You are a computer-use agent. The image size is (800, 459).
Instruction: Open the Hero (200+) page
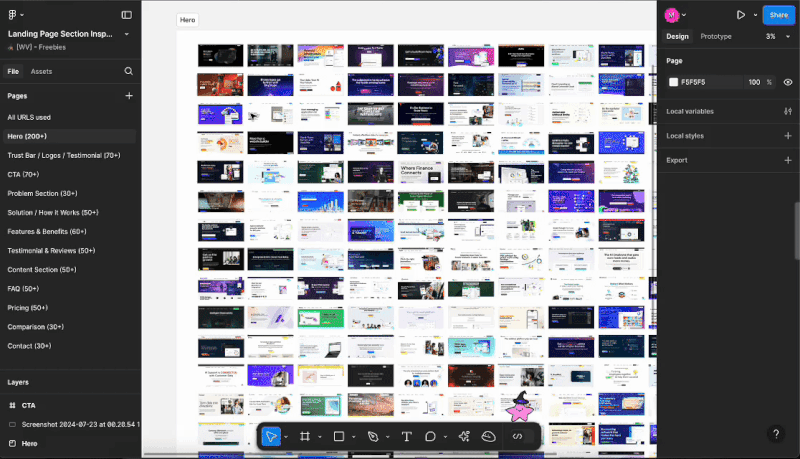click(x=69, y=136)
